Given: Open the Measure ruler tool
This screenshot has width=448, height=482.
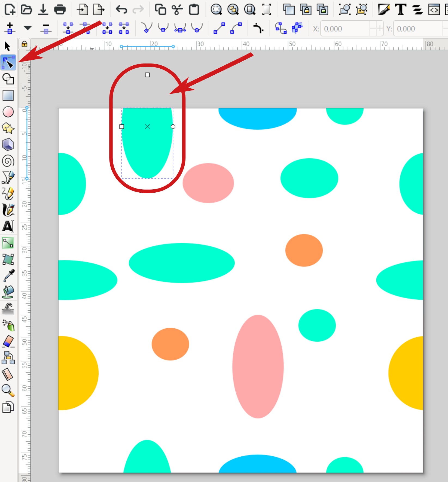Looking at the screenshot, I should pos(8,374).
